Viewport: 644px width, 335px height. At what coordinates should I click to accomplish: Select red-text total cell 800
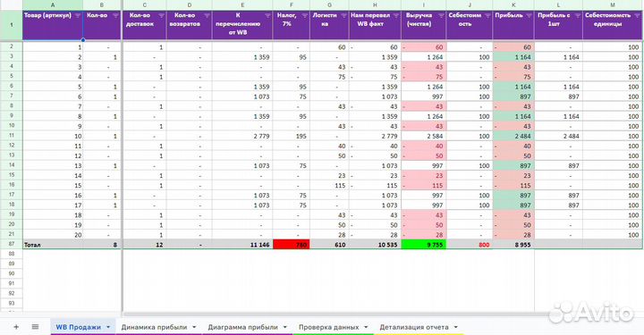470,245
